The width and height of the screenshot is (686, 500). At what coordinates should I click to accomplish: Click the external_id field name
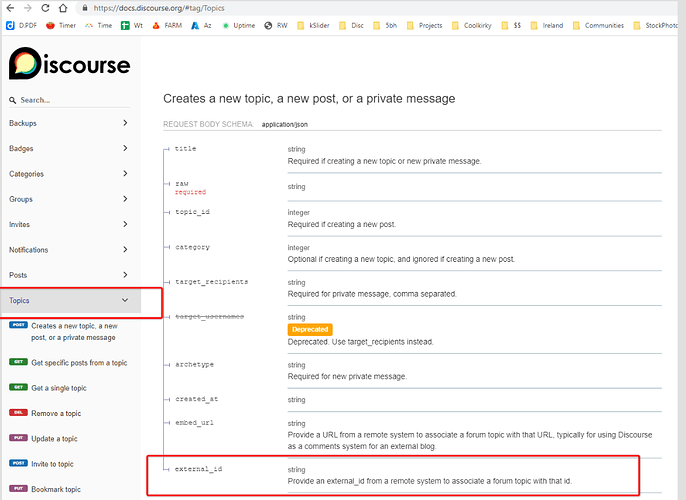pyautogui.click(x=199, y=469)
